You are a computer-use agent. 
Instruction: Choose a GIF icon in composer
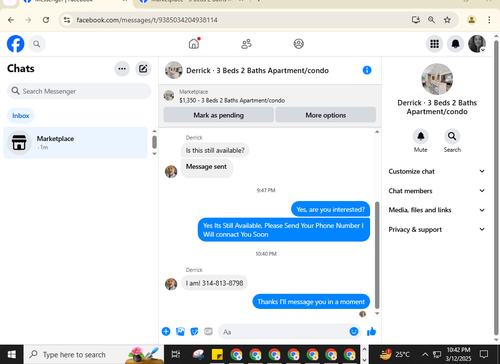[x=208, y=331]
